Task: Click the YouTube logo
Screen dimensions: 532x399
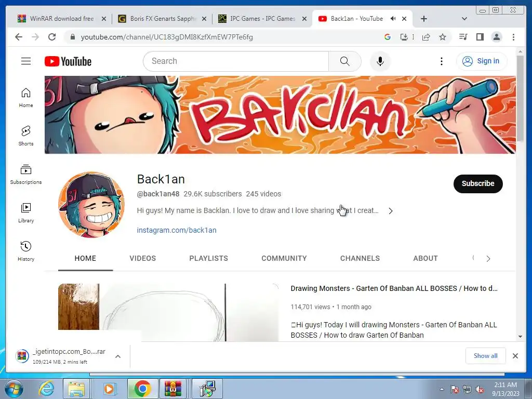Action: tap(68, 61)
